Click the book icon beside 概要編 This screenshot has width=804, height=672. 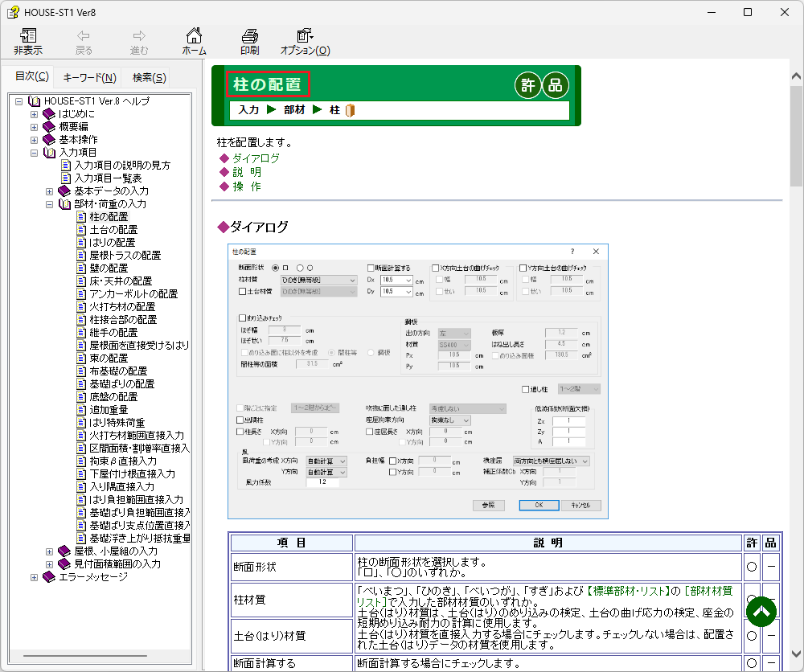click(49, 127)
